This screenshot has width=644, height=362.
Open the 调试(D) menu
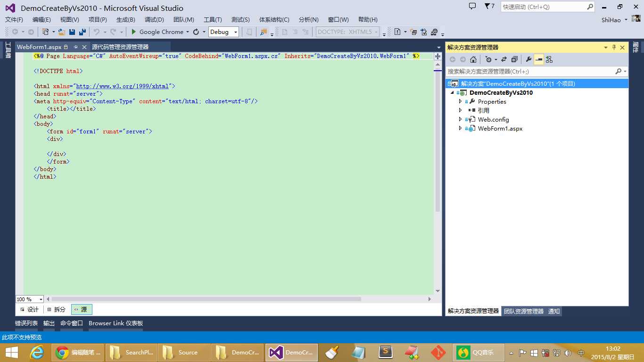154,19
